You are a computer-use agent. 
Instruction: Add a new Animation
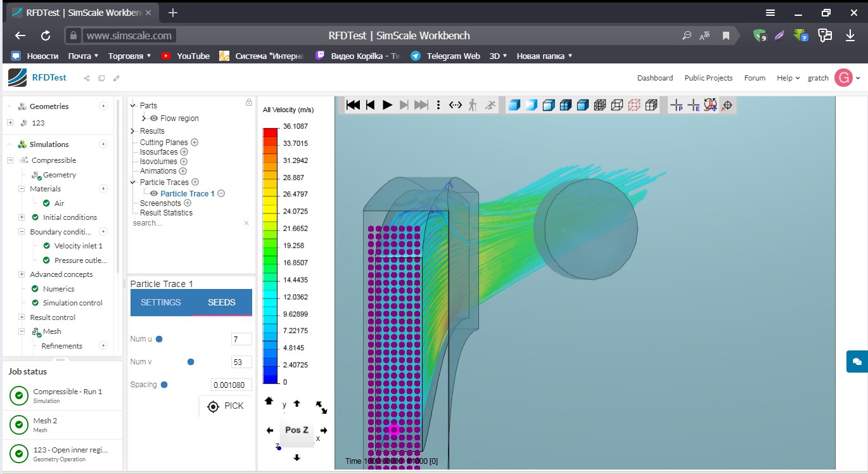182,171
